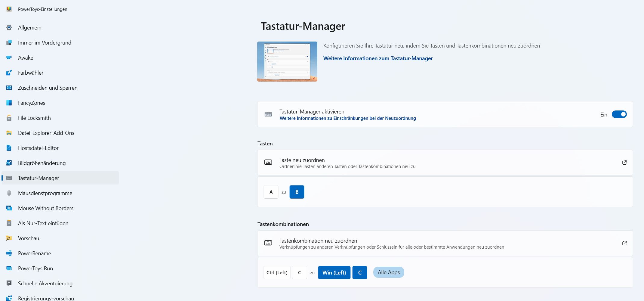
Task: Click the Tasten section heading
Action: [265, 144]
